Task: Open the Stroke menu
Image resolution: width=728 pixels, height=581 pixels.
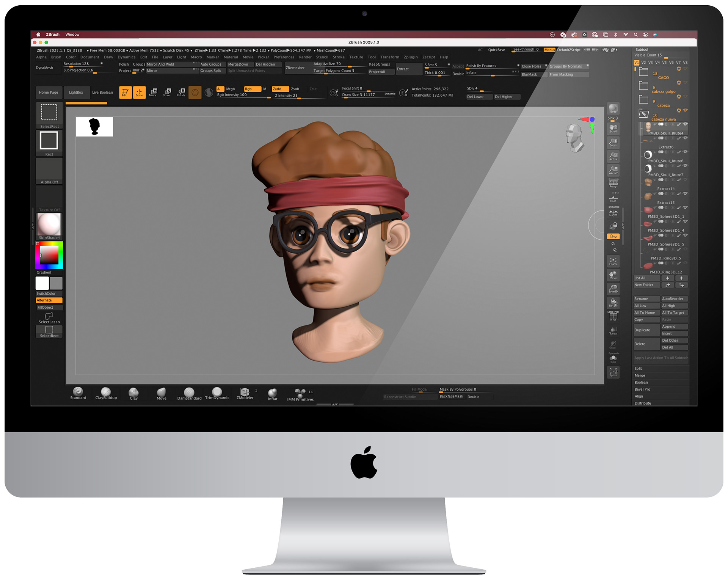Action: [x=338, y=57]
